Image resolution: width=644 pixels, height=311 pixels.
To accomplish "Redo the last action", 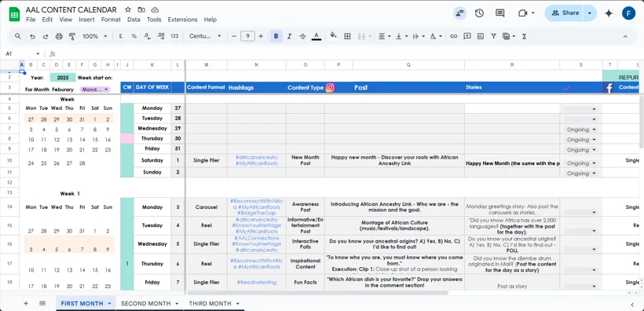I will coord(46,36).
